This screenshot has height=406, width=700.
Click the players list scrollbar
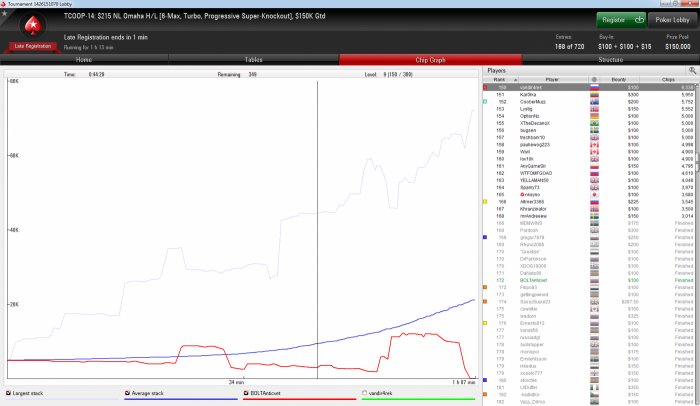[697, 161]
